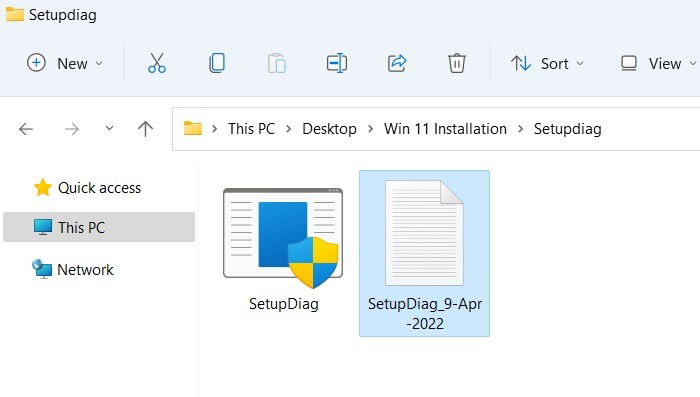Click the Delete trash icon
700x397 pixels.
pos(457,63)
